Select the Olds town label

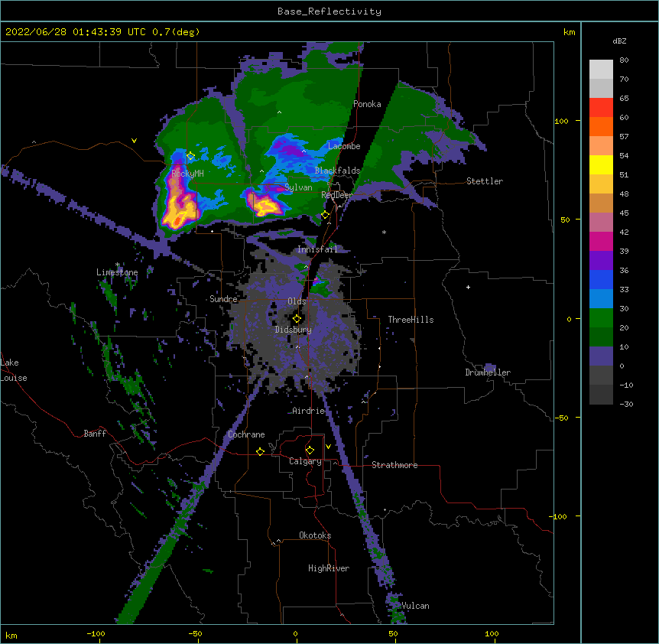coord(297,301)
